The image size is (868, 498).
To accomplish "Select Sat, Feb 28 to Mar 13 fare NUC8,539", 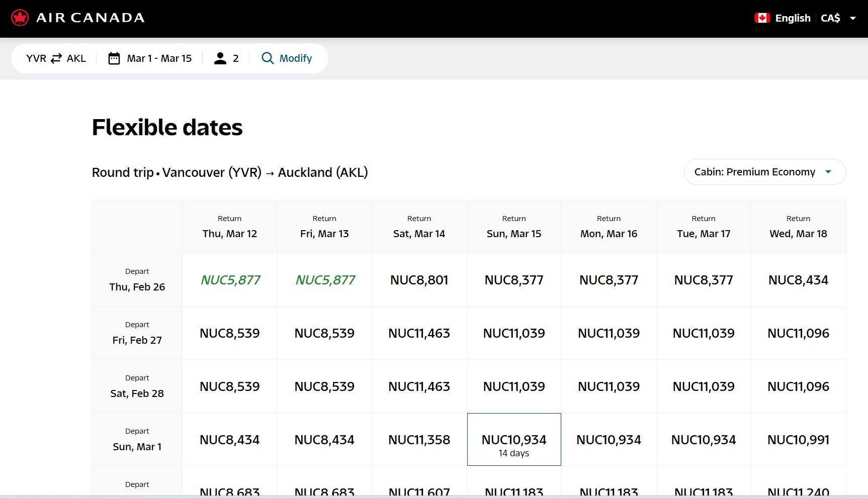I will point(324,386).
